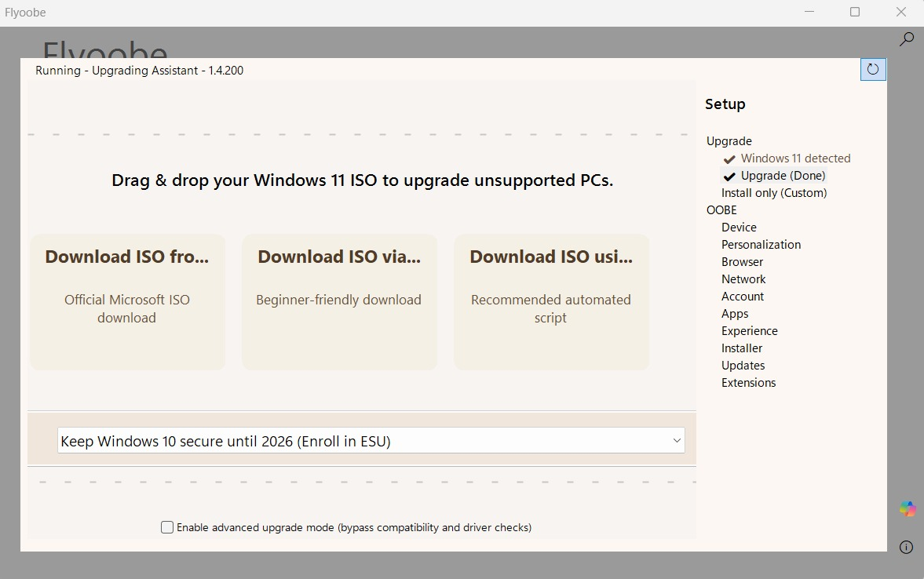The image size is (924, 579).
Task: Open the Personalization page
Action: point(761,245)
